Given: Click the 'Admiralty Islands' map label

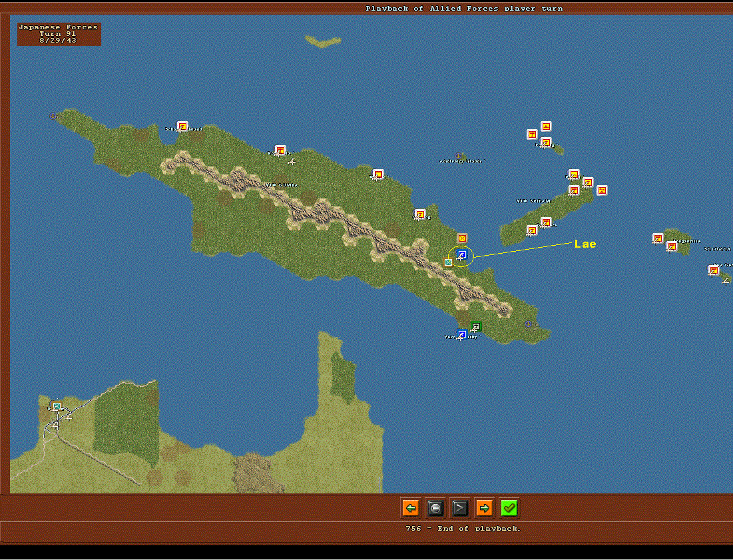Looking at the screenshot, I should [461, 161].
